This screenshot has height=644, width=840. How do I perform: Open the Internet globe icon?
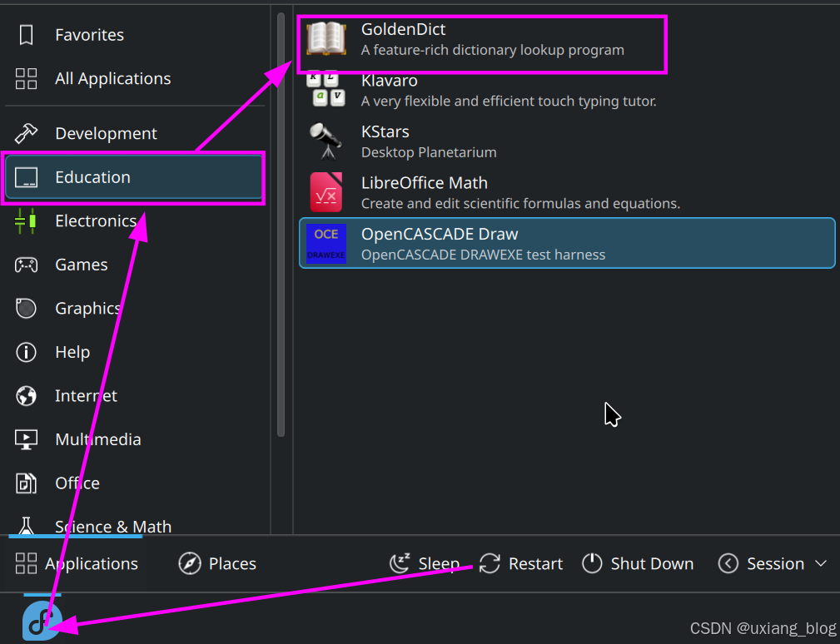point(26,396)
